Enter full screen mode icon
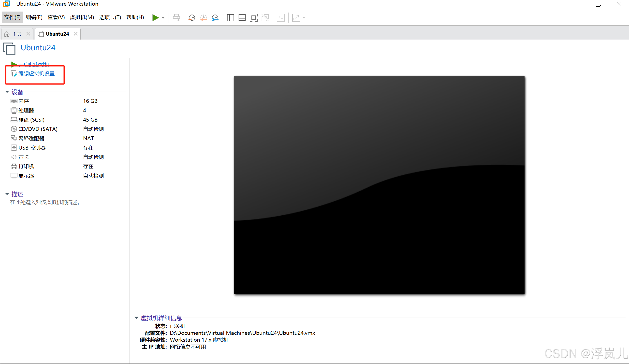 [253, 17]
